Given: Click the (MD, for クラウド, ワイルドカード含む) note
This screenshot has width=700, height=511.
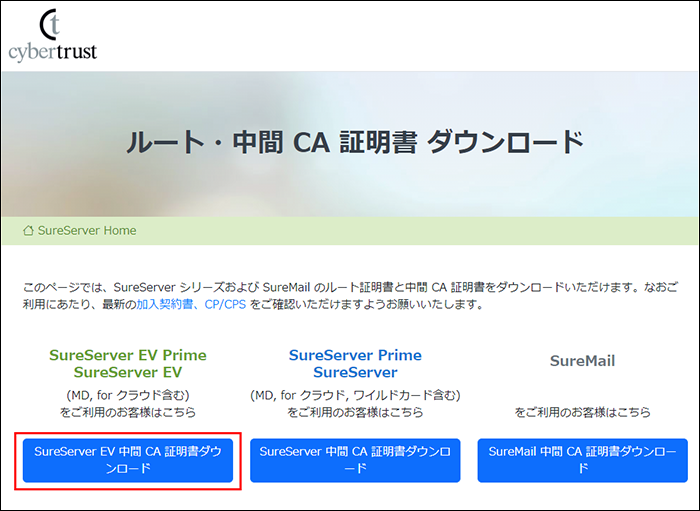Looking at the screenshot, I should [x=355, y=394].
